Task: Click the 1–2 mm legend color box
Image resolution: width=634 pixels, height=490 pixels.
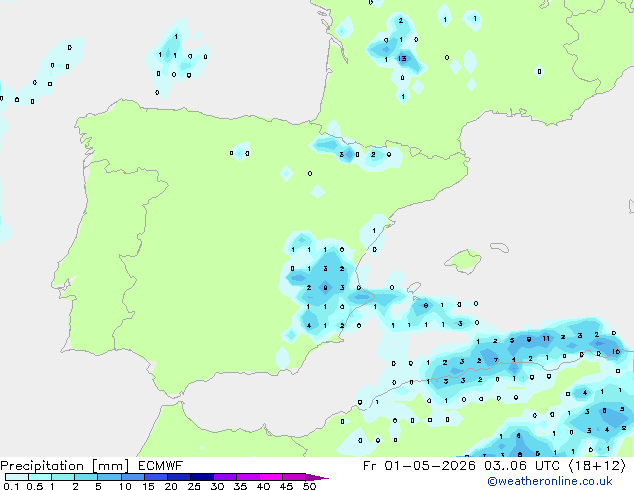Action: pos(63,477)
